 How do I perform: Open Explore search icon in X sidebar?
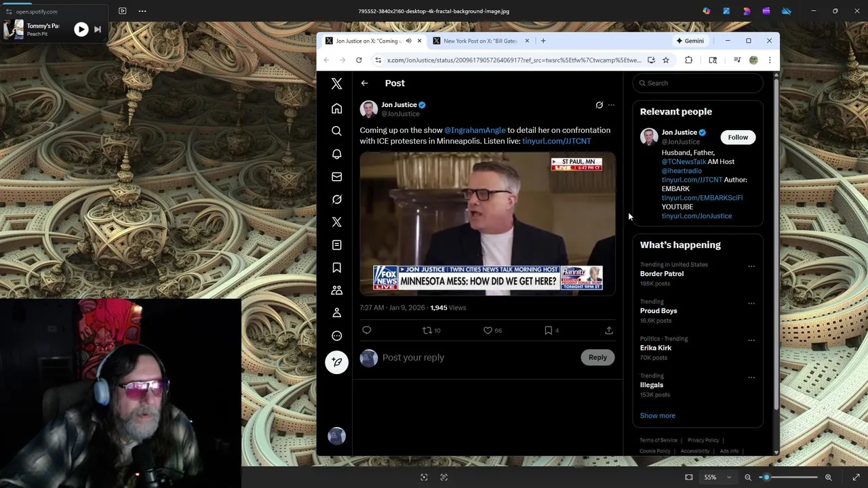tap(336, 131)
